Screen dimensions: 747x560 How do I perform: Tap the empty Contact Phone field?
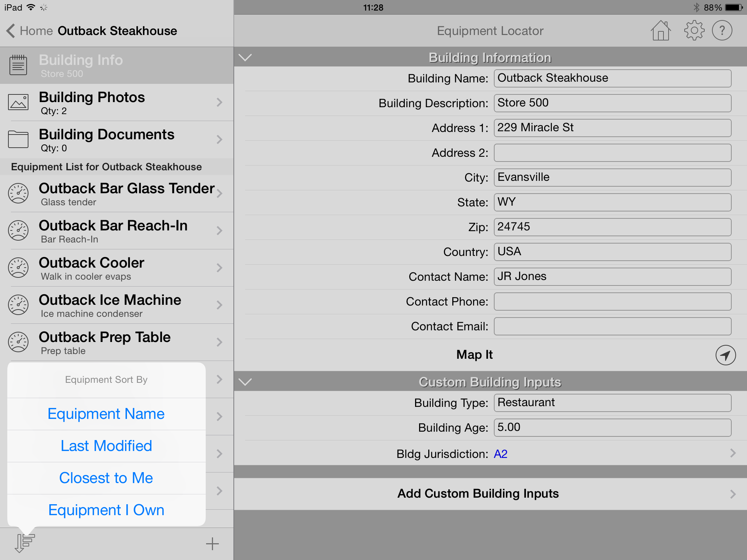coord(612,302)
